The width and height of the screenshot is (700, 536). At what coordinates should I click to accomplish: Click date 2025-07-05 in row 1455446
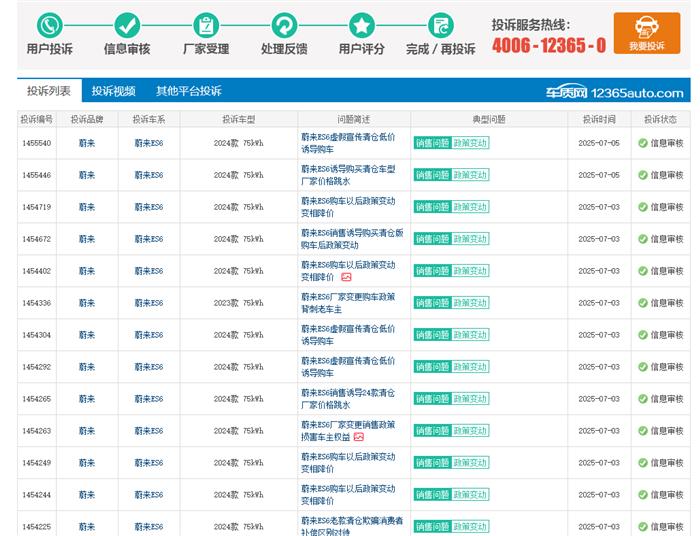pos(599,175)
